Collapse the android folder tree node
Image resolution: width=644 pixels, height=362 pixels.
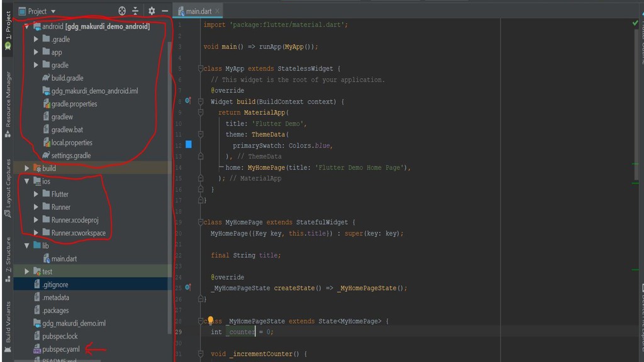point(27,26)
